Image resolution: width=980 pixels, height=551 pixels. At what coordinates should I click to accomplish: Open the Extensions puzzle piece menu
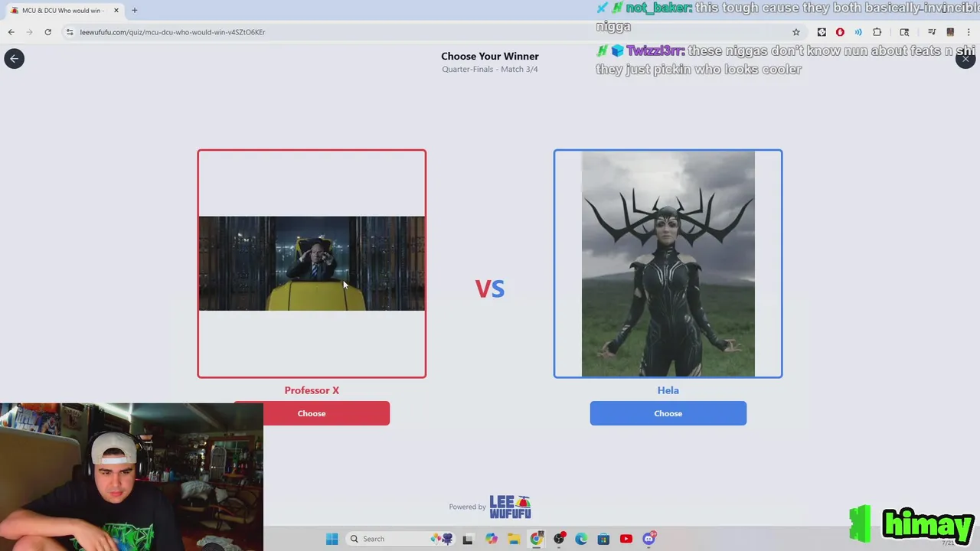point(877,32)
